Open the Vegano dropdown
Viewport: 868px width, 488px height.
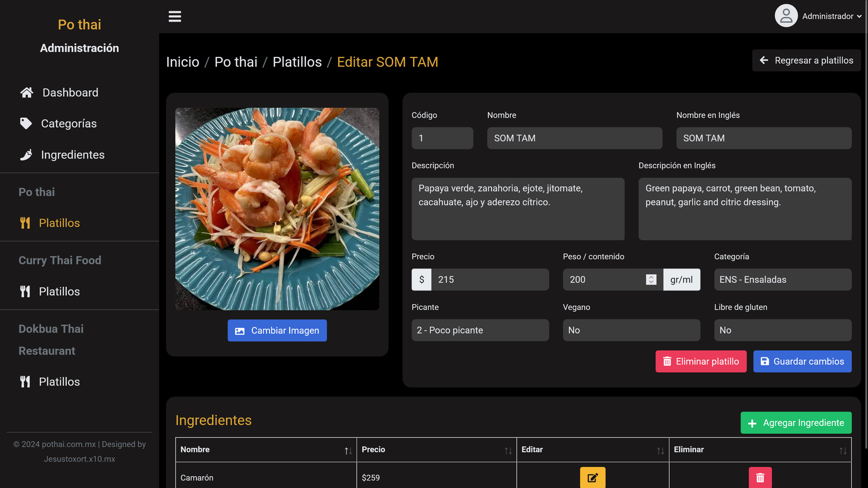(631, 330)
